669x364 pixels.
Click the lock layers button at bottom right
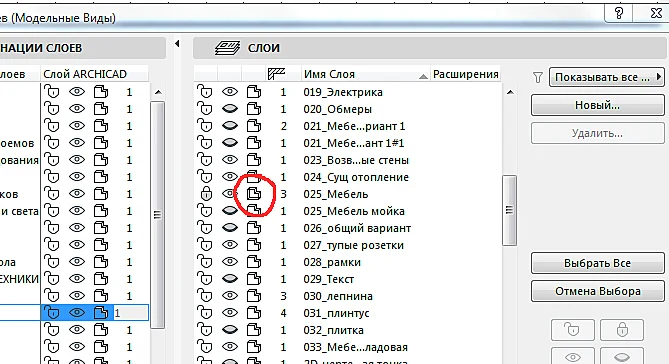(x=622, y=330)
